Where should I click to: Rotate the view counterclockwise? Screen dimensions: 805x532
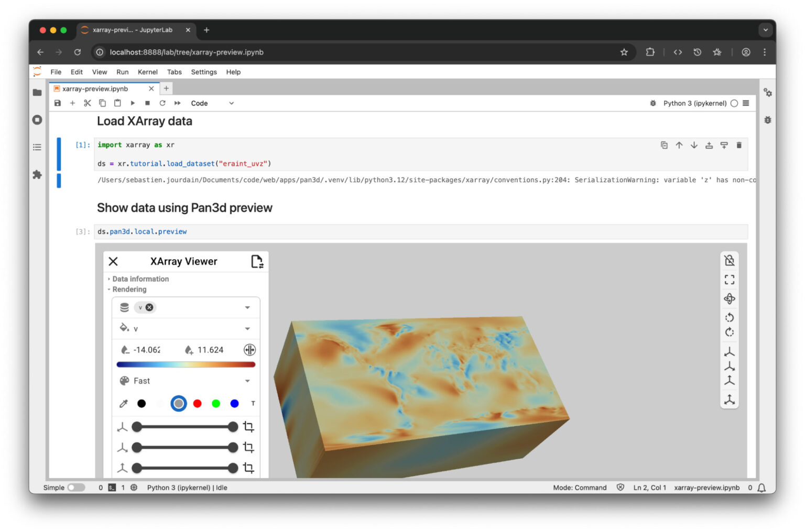(729, 317)
